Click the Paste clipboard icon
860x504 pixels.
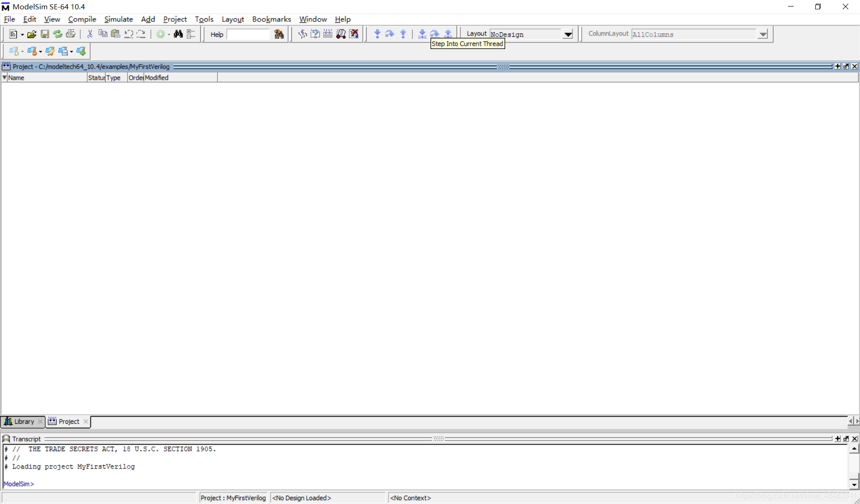click(x=115, y=34)
